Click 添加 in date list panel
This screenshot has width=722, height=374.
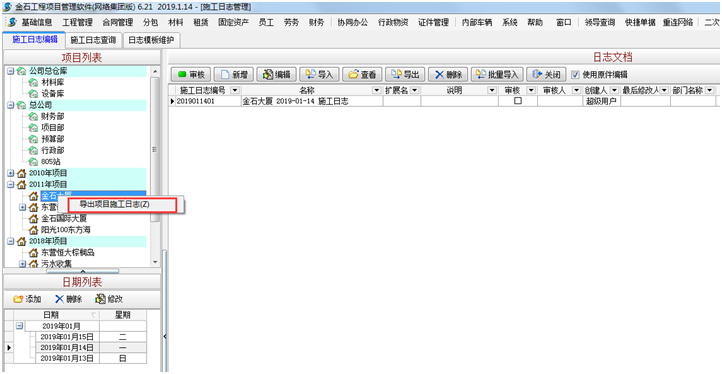pyautogui.click(x=27, y=299)
